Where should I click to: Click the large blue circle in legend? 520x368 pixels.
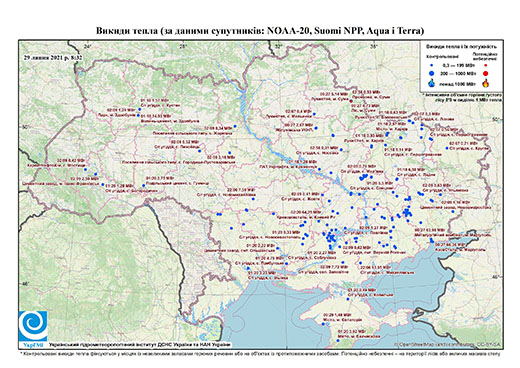coord(432,73)
